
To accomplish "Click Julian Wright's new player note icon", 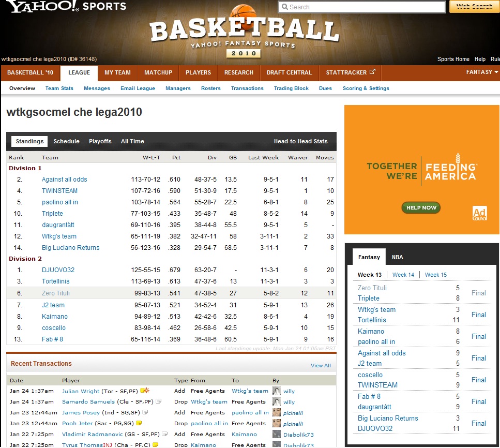I will [x=145, y=391].
